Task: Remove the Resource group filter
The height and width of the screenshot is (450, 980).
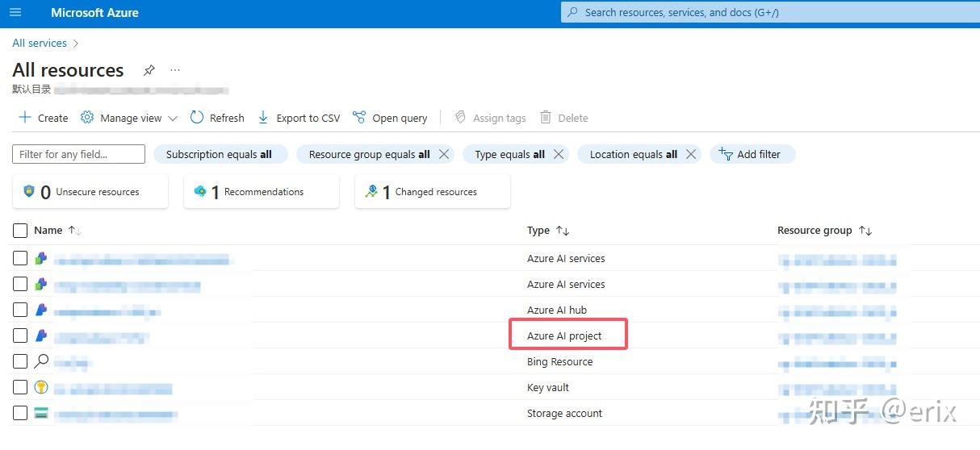Action: click(444, 154)
